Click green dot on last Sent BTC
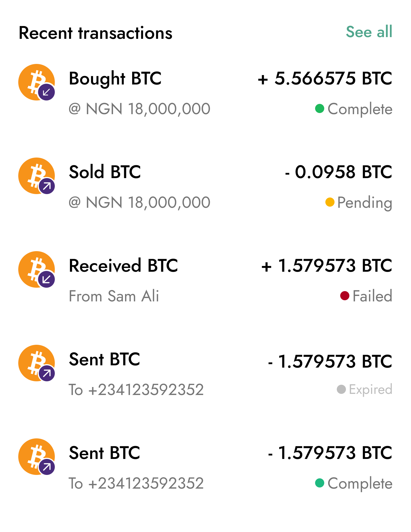The height and width of the screenshot is (532, 411). click(319, 483)
